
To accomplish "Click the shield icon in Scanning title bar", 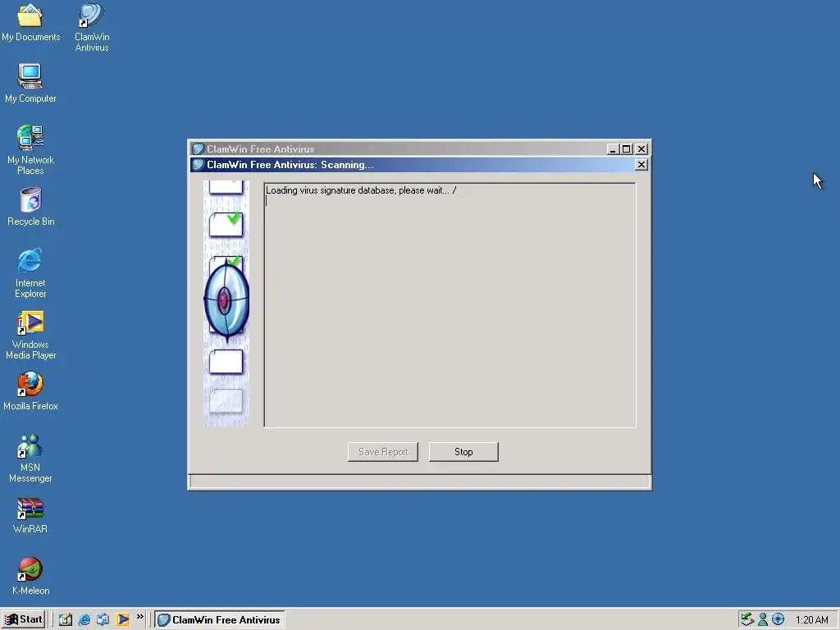I will [199, 164].
